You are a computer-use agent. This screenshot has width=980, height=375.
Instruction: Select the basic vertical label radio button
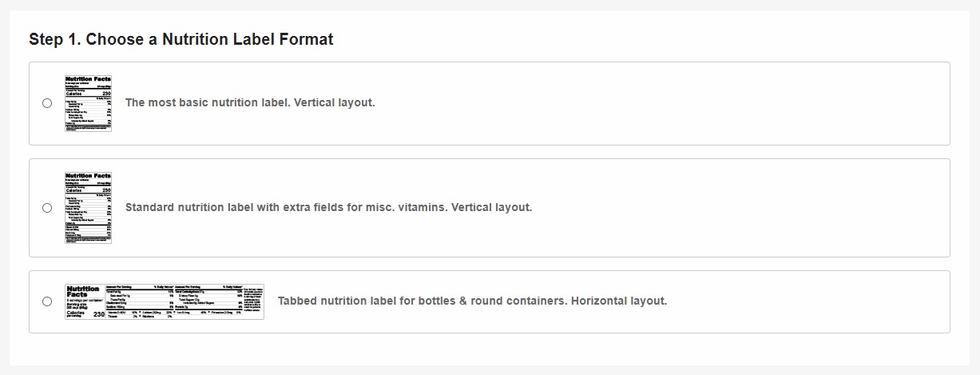point(47,103)
